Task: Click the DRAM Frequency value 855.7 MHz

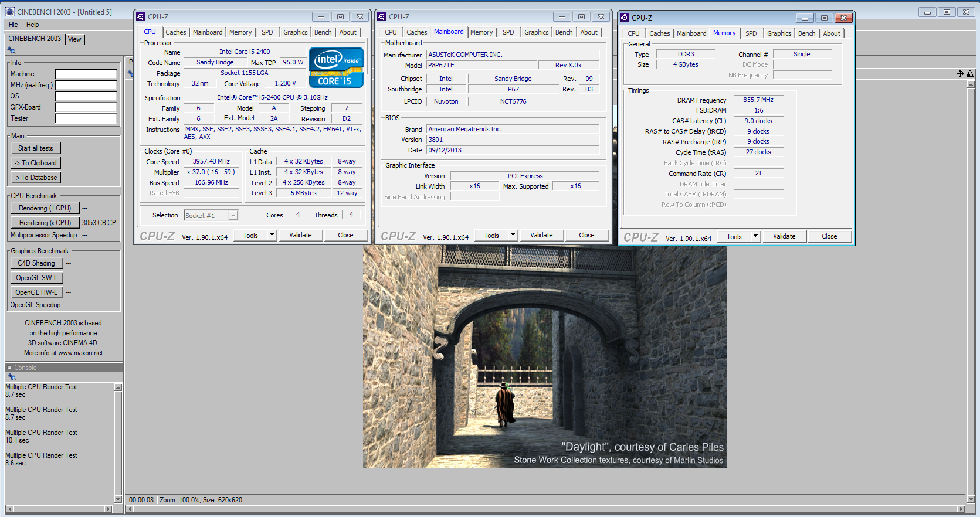Action: 758,100
